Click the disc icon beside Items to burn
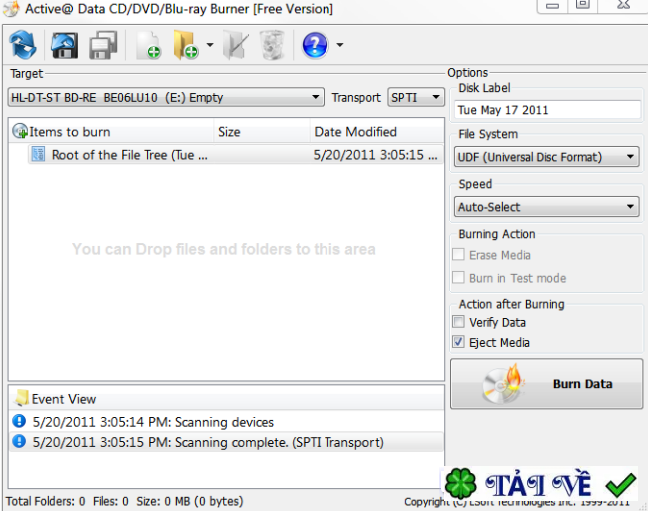 pyautogui.click(x=19, y=131)
